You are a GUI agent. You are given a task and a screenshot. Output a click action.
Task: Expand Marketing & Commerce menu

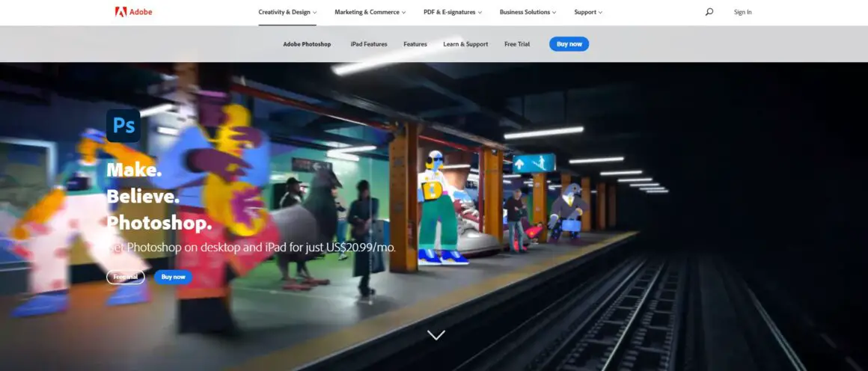click(370, 12)
